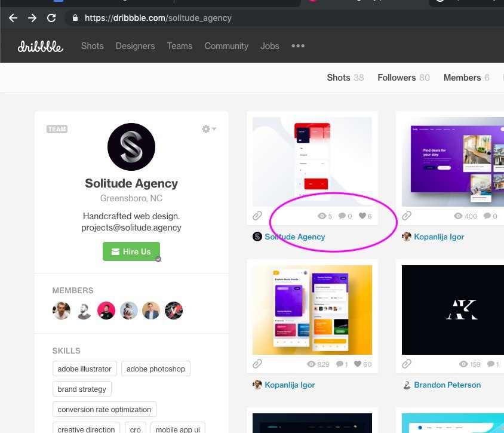Click the views eye icon showing 5
Image resolution: width=504 pixels, height=433 pixels.
tap(322, 216)
